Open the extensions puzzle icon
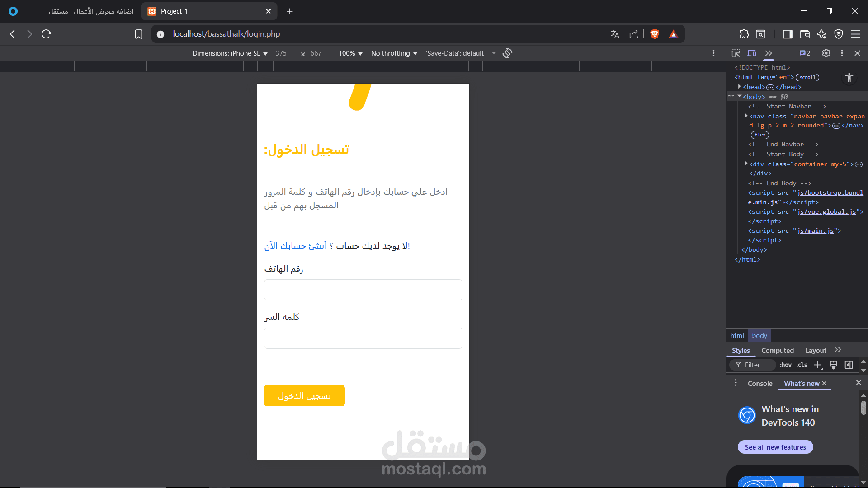Screen dimensions: 868x488 tap(744, 34)
